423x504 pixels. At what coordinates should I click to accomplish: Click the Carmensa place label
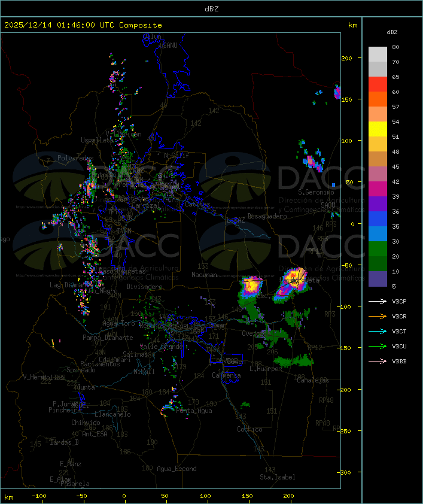(226, 375)
